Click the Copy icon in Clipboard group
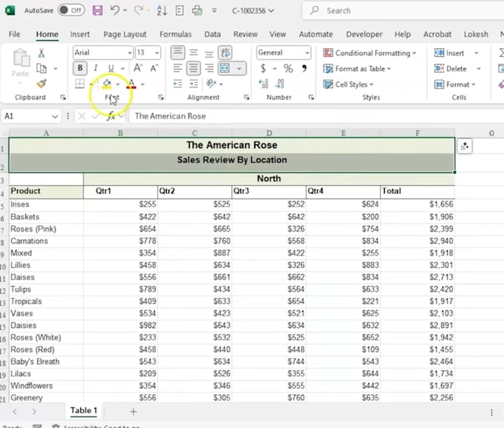504x428 pixels. [42, 68]
